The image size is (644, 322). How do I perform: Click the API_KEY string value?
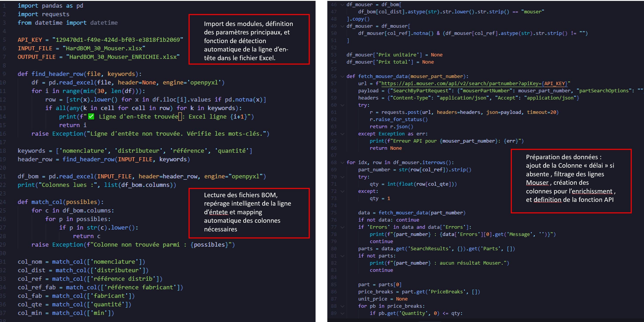coord(118,40)
